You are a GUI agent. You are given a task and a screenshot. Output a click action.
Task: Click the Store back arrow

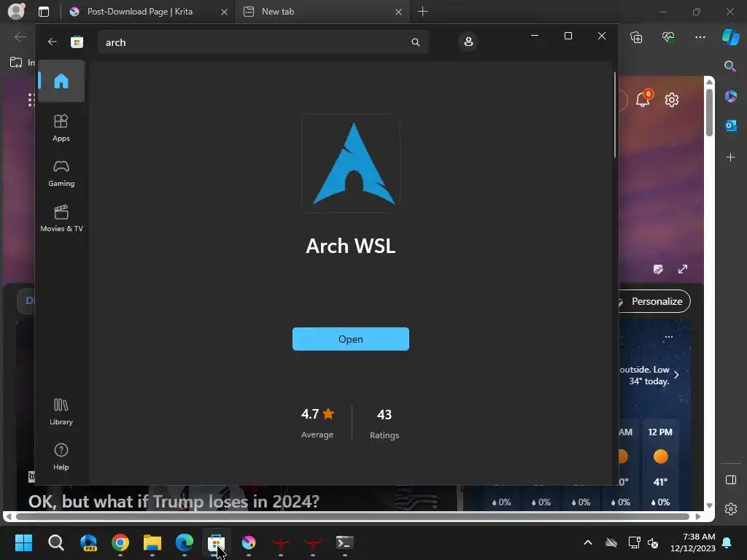52,42
